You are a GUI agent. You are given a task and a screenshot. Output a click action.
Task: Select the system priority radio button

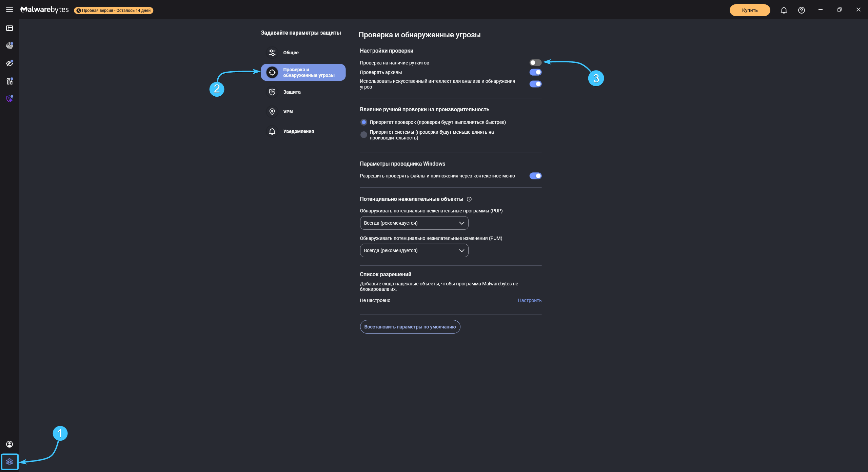[x=364, y=135]
